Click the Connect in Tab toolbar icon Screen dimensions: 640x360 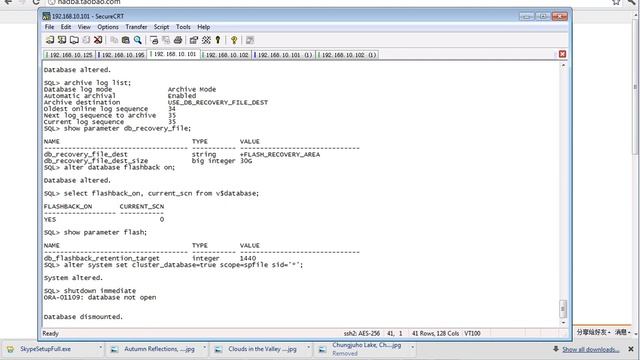click(x=74, y=40)
